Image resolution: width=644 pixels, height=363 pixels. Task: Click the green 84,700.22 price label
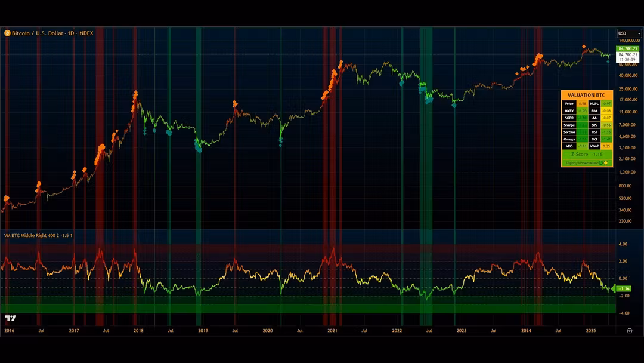tap(628, 48)
